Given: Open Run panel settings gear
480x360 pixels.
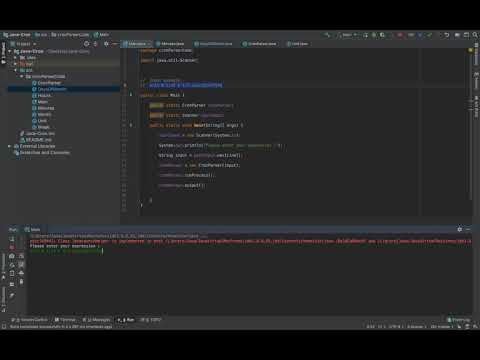Looking at the screenshot, I should click(x=460, y=229).
